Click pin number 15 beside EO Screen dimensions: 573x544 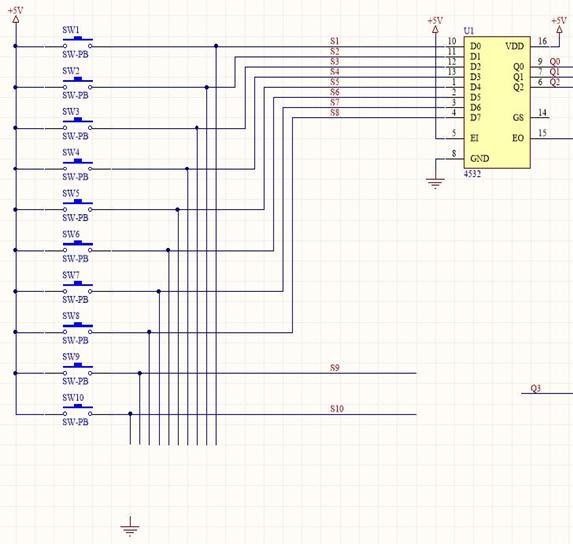pos(543,133)
